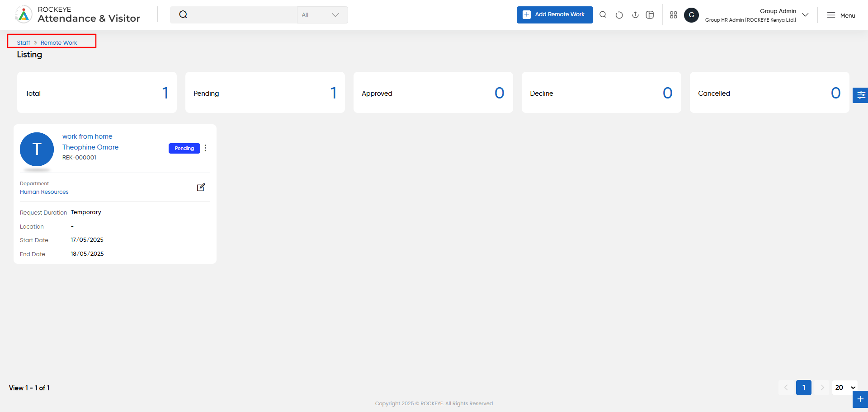The height and width of the screenshot is (412, 868).
Task: Open the apps grid icon
Action: coord(674,15)
